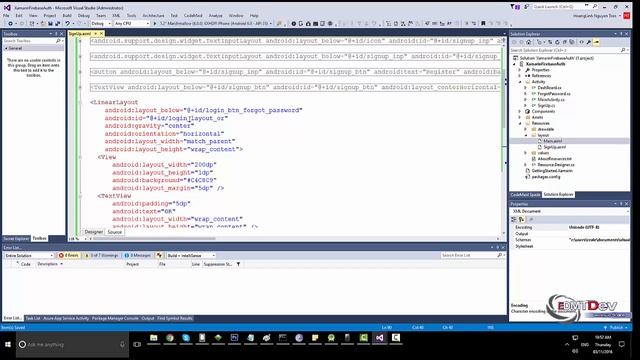This screenshot has width=640, height=360.
Task: Open the Any CPU platform dropdown
Action: point(132,24)
